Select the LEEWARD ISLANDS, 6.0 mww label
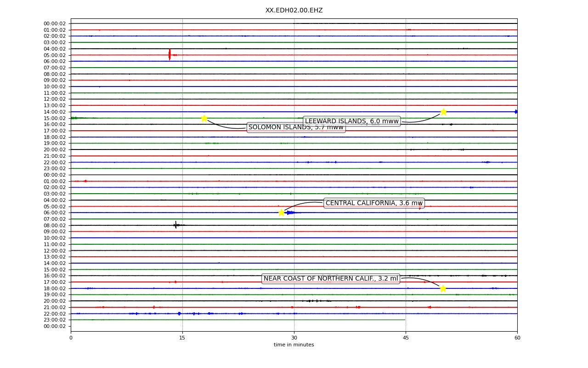Screen dimensions: 588x368 (352, 121)
